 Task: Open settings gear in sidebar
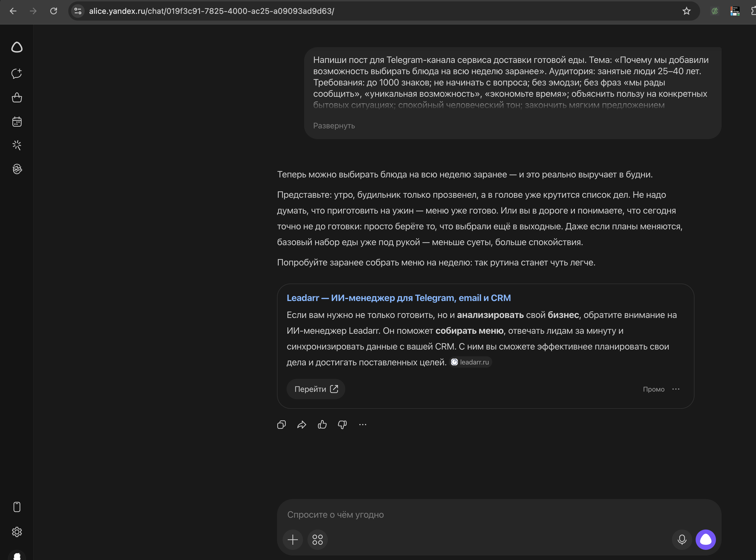pyautogui.click(x=17, y=532)
